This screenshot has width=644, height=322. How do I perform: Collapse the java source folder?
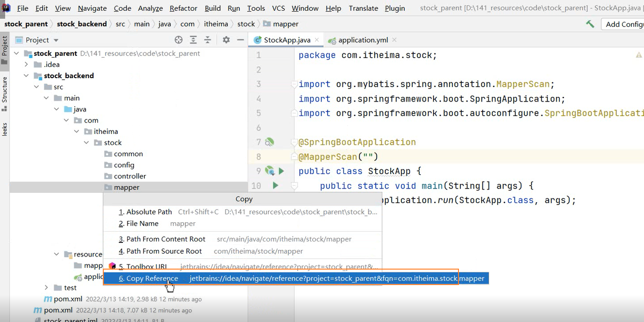coord(56,109)
